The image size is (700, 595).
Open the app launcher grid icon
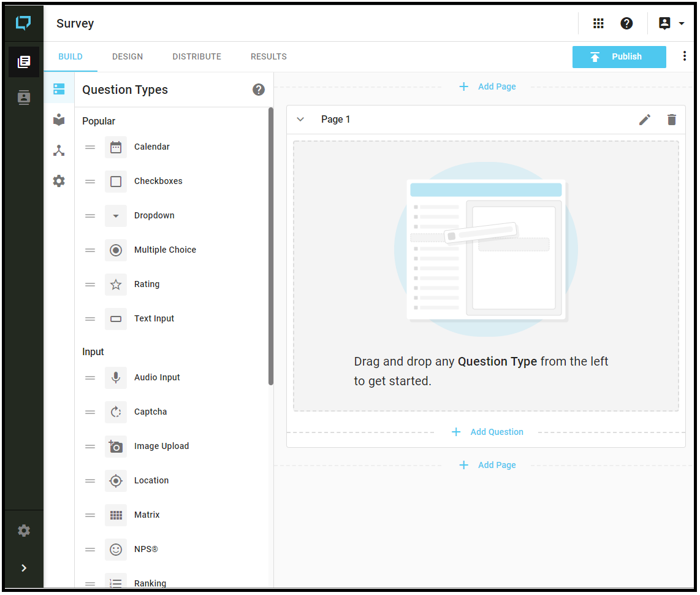pyautogui.click(x=598, y=23)
